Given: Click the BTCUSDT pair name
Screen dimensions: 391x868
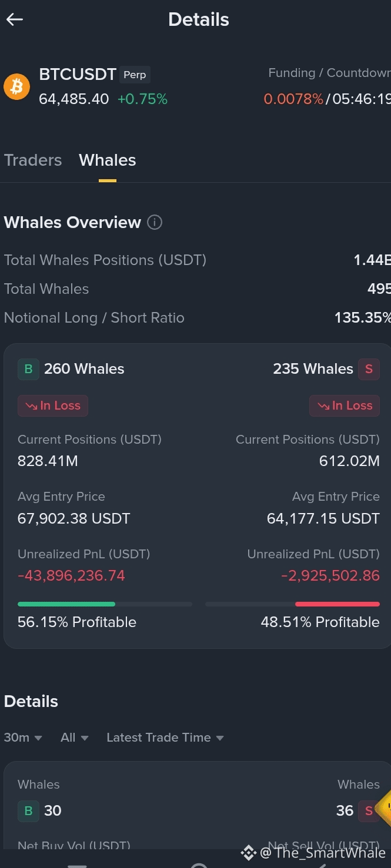Looking at the screenshot, I should point(78,74).
